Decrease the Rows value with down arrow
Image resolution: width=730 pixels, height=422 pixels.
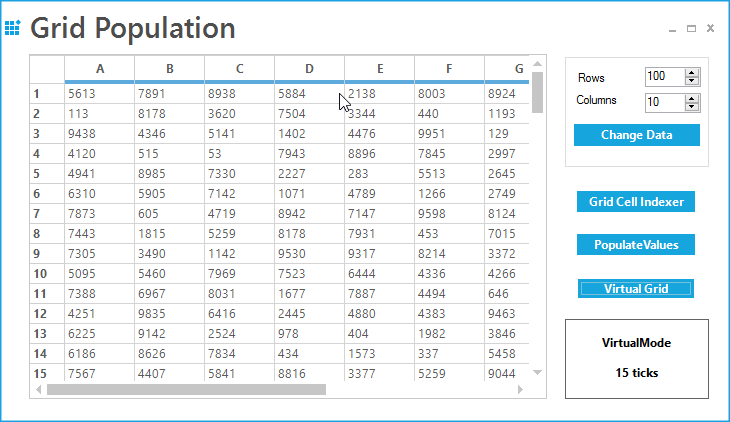[692, 81]
